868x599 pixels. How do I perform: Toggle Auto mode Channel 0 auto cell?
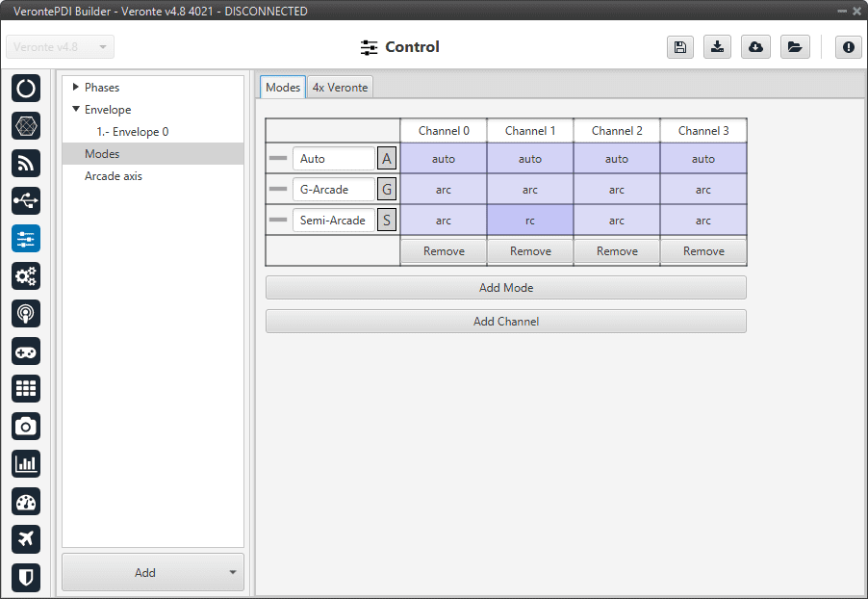point(444,159)
